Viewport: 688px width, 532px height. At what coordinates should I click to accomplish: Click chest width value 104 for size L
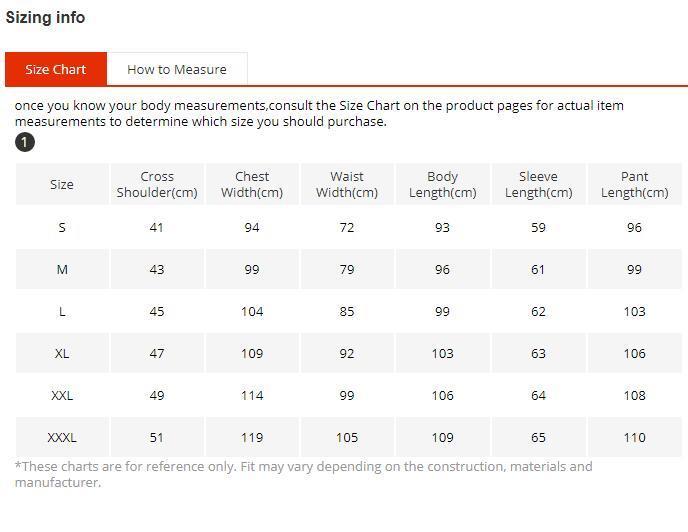tap(252, 311)
